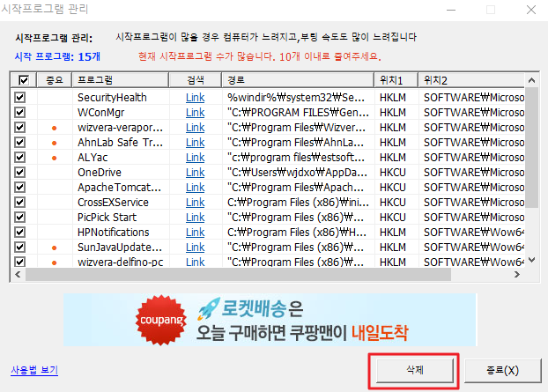Click the OneDrive path cell with wjdxo
Viewport: 548px width, 392px height.
[297, 173]
